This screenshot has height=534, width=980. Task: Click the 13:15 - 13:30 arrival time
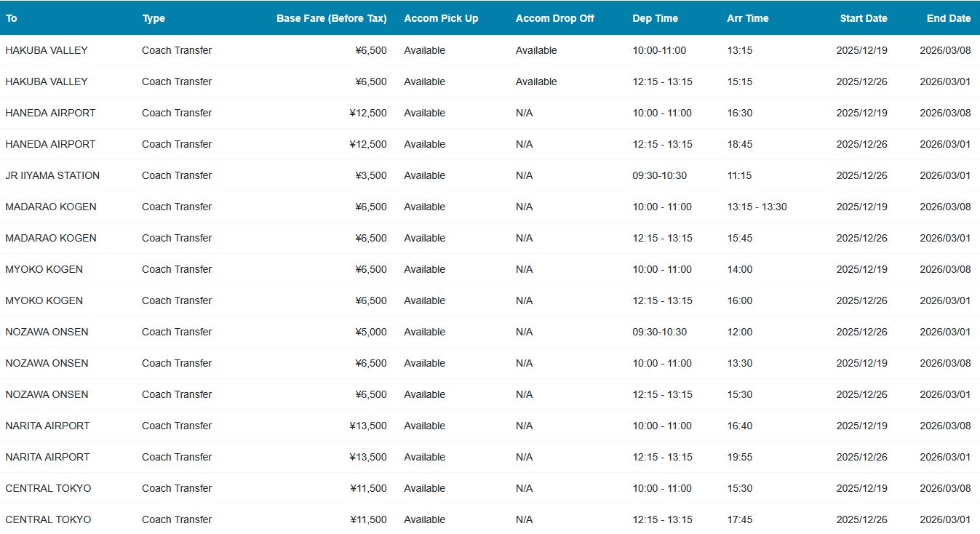click(757, 207)
